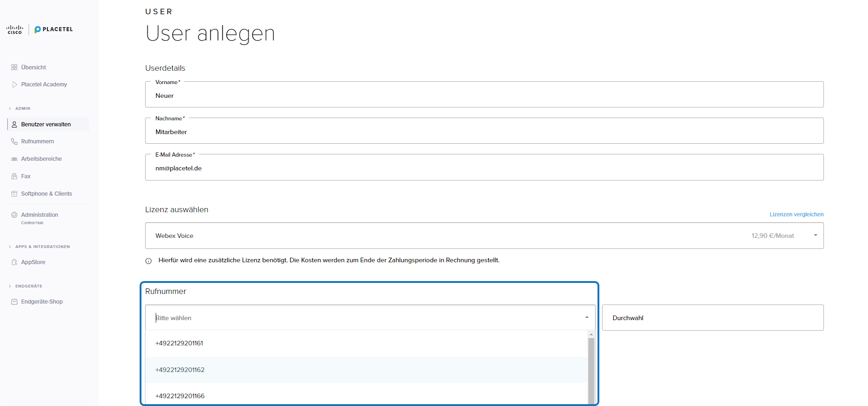This screenshot has height=406, width=868.
Task: Click the Rufnummern phone icon
Action: pos(14,141)
